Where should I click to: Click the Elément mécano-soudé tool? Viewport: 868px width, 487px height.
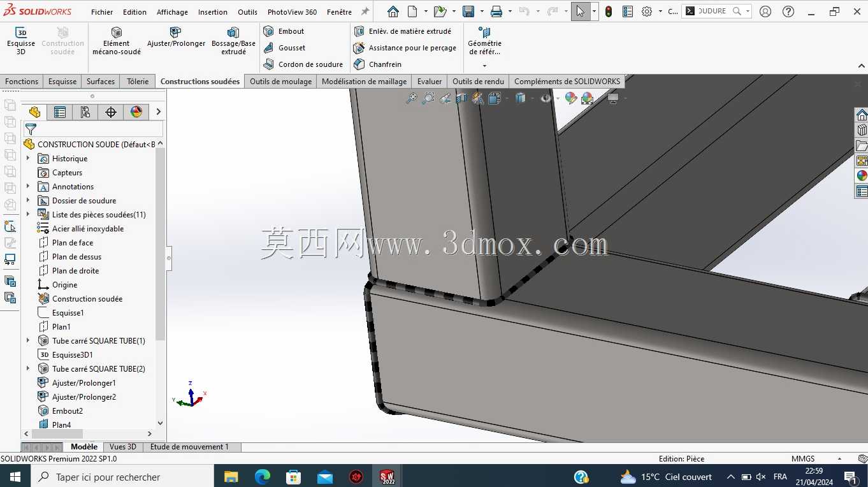[117, 41]
